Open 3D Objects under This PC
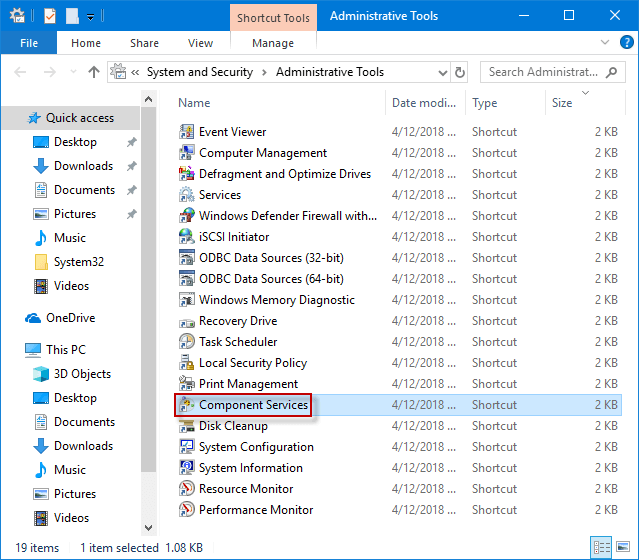Image resolution: width=639 pixels, height=560 pixels. coord(71,373)
